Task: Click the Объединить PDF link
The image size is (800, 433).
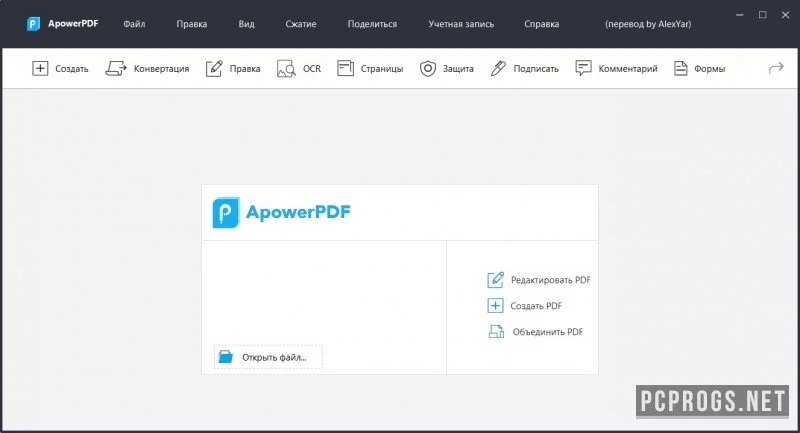Action: pos(547,332)
